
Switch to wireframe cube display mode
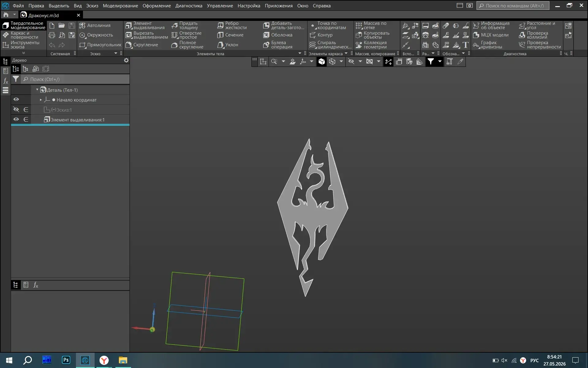[x=332, y=62]
